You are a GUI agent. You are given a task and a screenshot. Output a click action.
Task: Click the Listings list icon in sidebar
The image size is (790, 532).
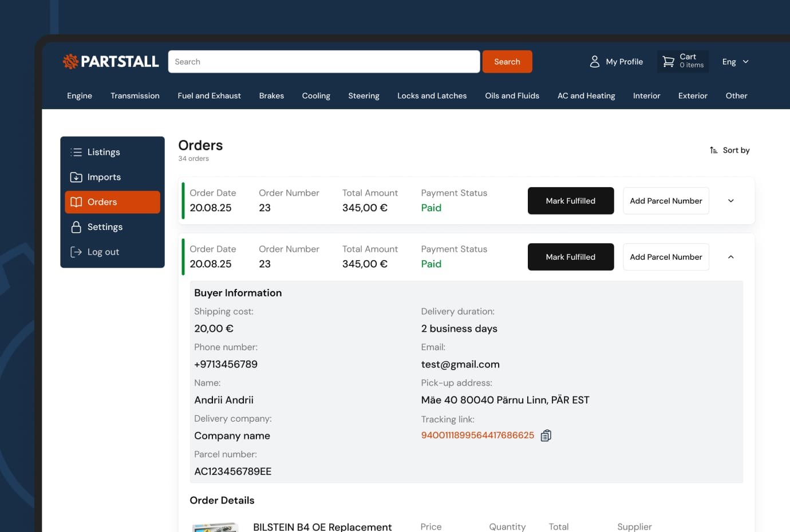[x=76, y=152]
